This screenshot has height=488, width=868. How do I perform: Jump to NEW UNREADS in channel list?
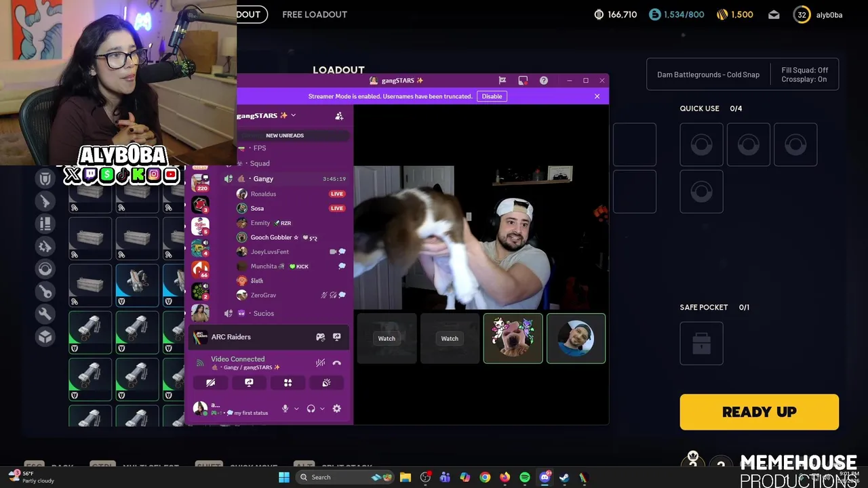coord(285,136)
